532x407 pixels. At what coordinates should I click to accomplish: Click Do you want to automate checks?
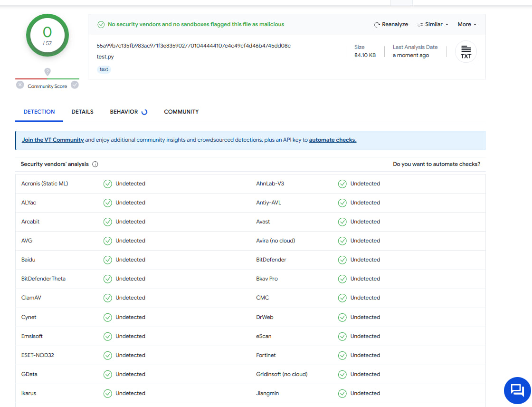click(x=437, y=164)
